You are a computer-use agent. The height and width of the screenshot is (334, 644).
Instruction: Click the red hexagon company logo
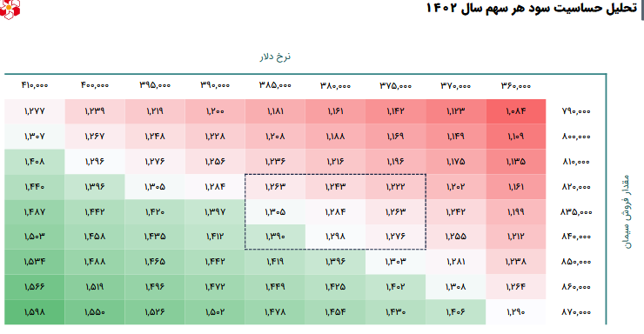tap(10, 10)
